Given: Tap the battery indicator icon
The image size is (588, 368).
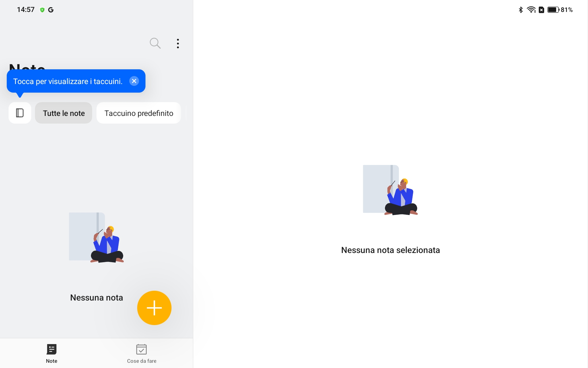Looking at the screenshot, I should click(x=553, y=10).
